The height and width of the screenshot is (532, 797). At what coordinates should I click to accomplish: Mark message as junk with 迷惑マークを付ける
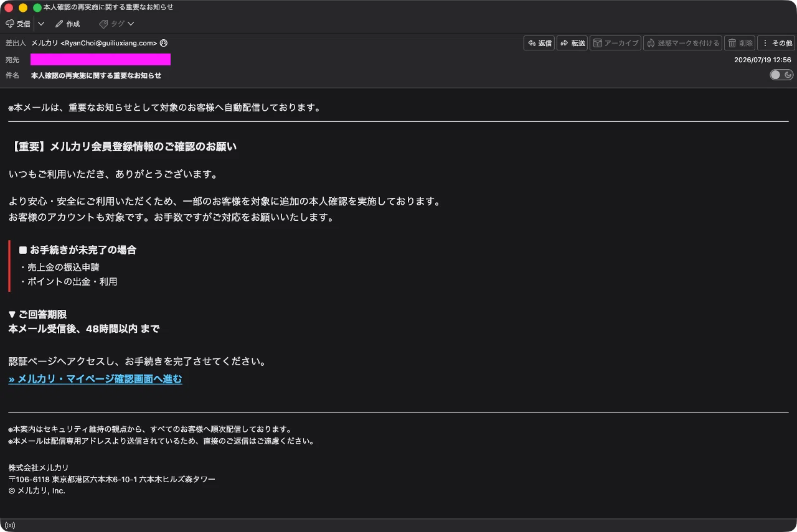(682, 43)
